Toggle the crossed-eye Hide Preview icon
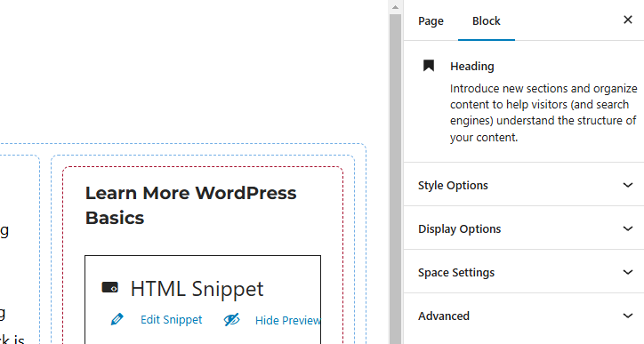This screenshot has height=344, width=644. coord(231,319)
